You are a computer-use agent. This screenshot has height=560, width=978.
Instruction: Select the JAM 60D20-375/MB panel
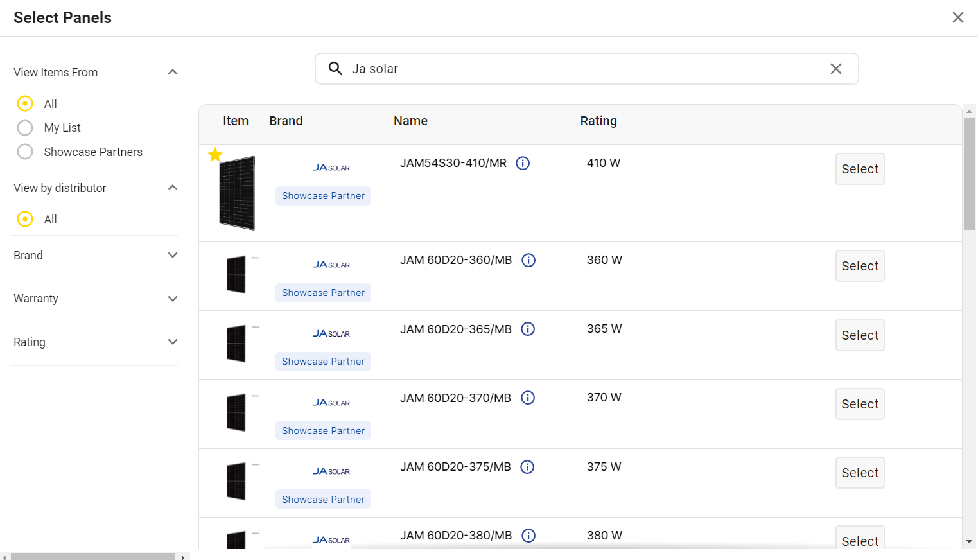tap(860, 473)
